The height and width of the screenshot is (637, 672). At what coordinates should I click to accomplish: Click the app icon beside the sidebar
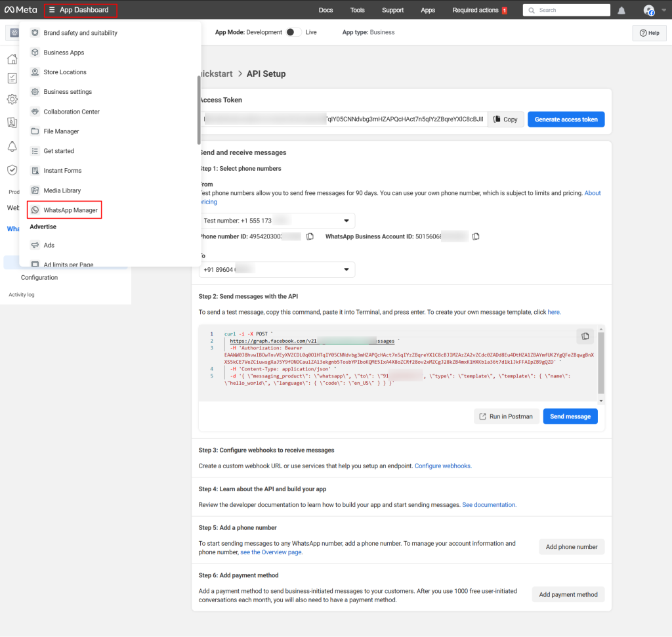click(x=14, y=33)
